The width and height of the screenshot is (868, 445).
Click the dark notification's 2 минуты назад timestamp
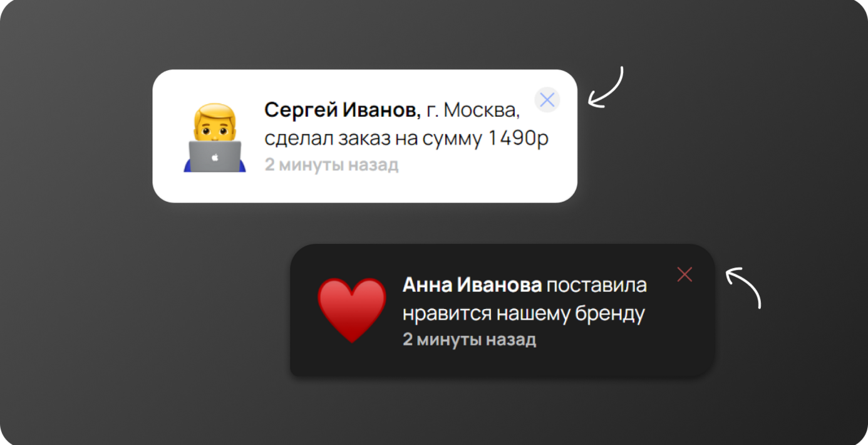pos(469,340)
